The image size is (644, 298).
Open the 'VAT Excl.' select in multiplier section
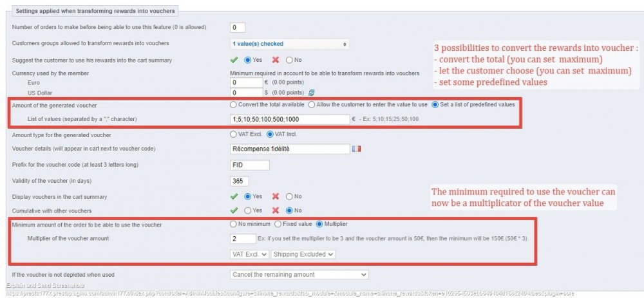point(250,254)
